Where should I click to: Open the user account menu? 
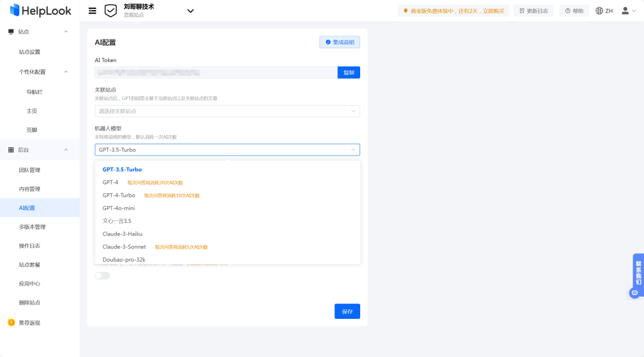[x=629, y=11]
